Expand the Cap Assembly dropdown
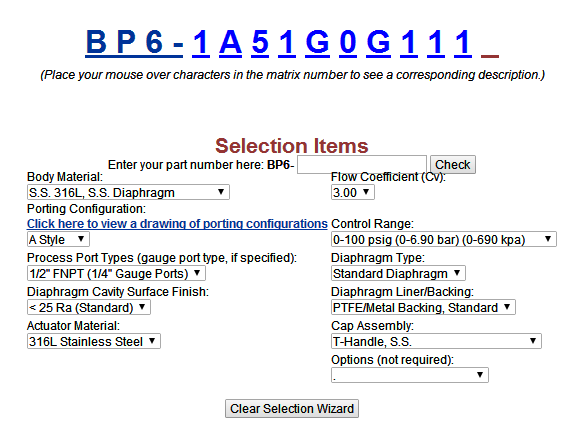This screenshot has width=578, height=426. (x=436, y=341)
